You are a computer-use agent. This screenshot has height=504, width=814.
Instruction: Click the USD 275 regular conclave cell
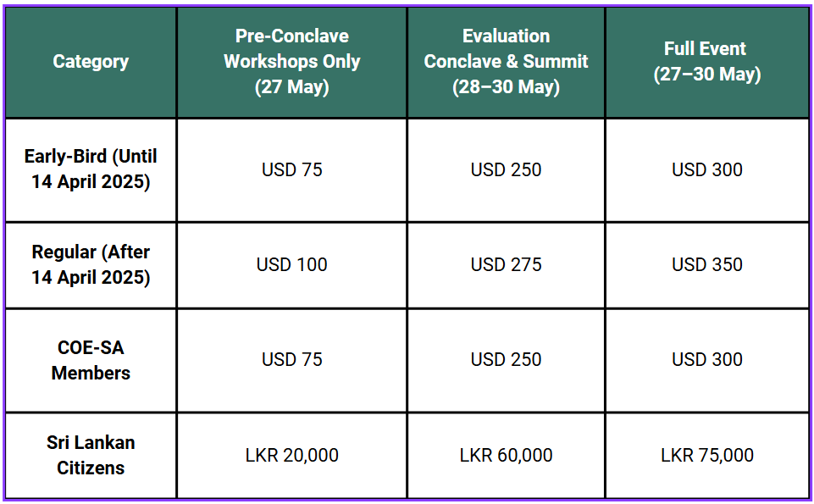pyautogui.click(x=507, y=265)
